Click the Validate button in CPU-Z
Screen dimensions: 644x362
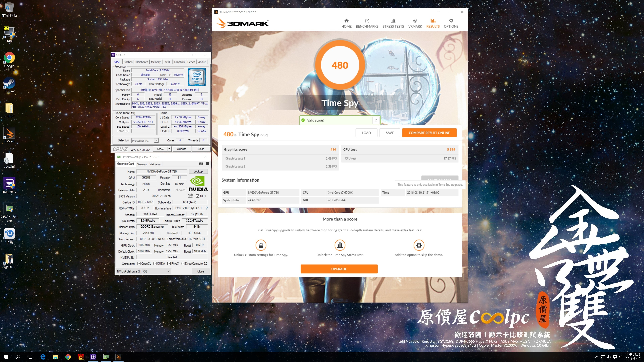(x=181, y=149)
